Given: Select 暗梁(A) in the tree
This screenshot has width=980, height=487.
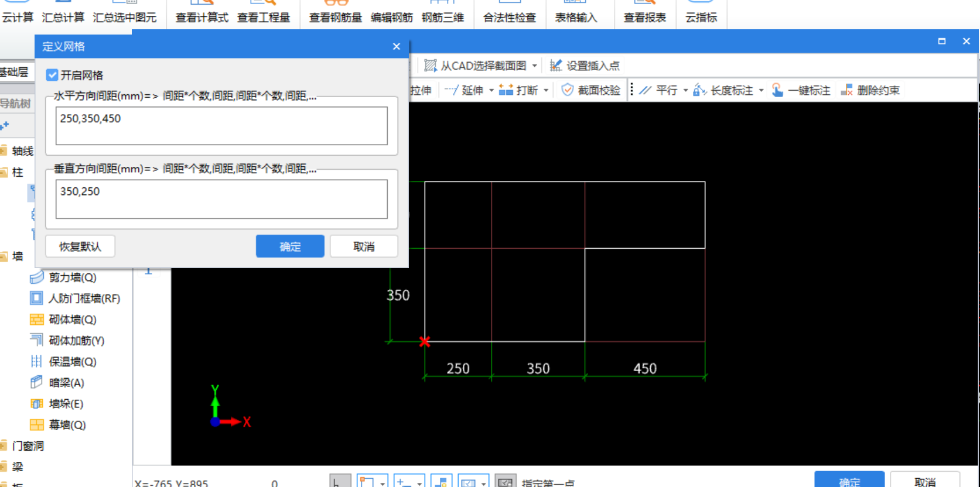Looking at the screenshot, I should pos(57,383).
